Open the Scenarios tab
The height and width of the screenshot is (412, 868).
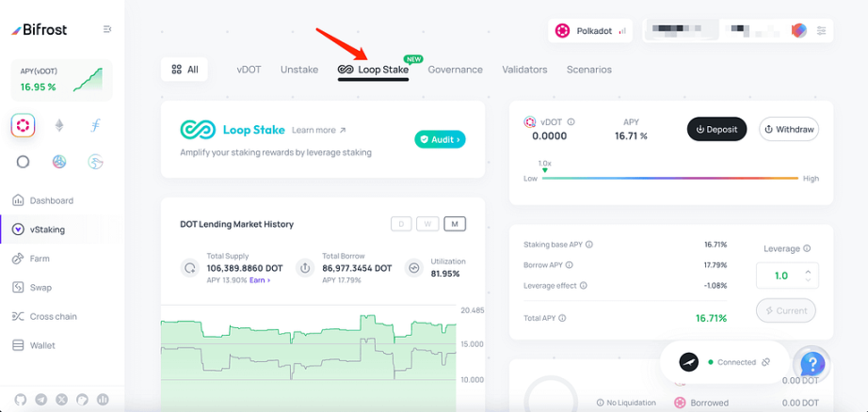(589, 70)
